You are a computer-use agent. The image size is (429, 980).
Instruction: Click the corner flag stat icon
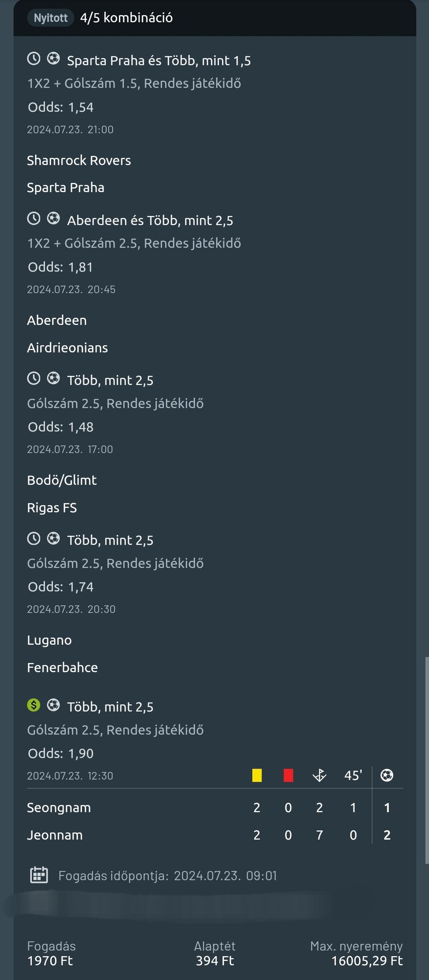pos(320,775)
